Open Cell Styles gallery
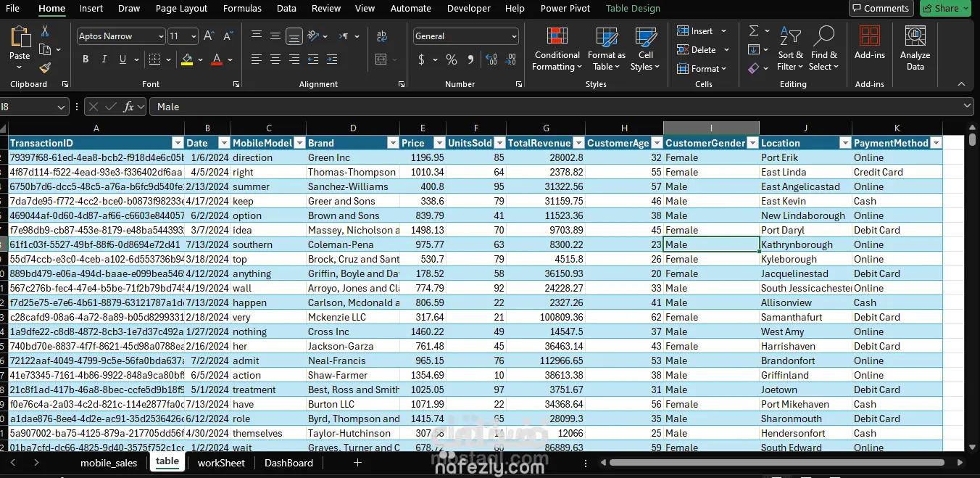Viewport: 980px width, 478px height. click(x=645, y=49)
